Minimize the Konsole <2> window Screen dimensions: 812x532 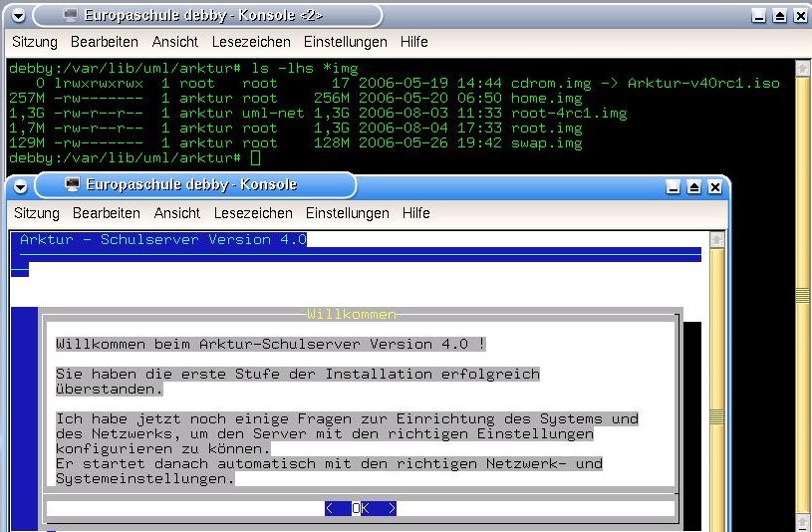tap(758, 16)
